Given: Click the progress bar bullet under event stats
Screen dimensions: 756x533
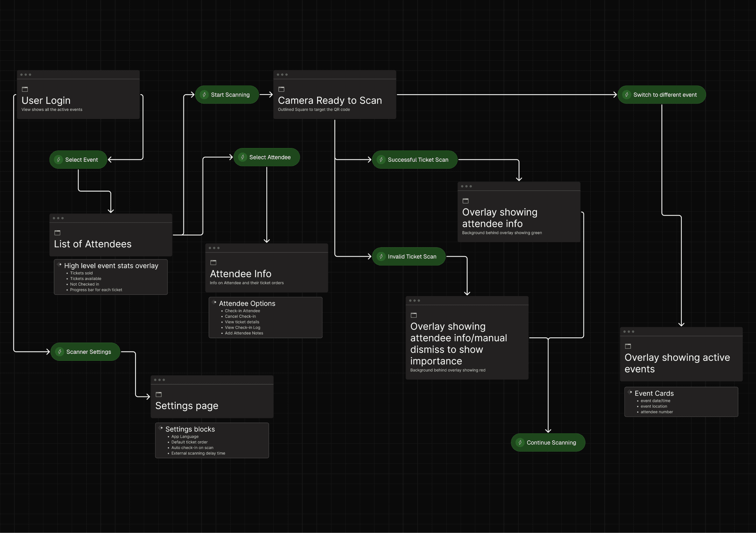Looking at the screenshot, I should (67, 290).
